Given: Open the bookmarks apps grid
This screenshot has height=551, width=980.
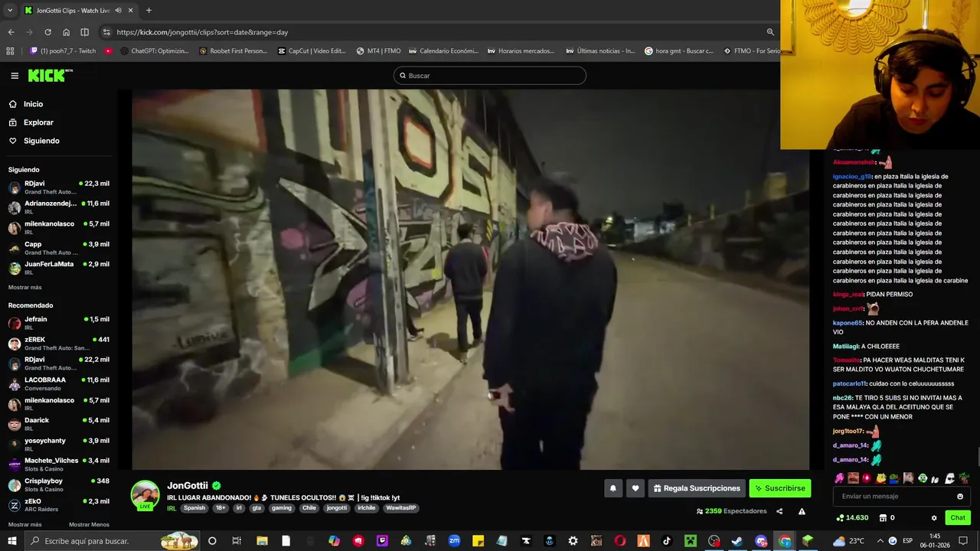Looking at the screenshot, I should point(10,51).
